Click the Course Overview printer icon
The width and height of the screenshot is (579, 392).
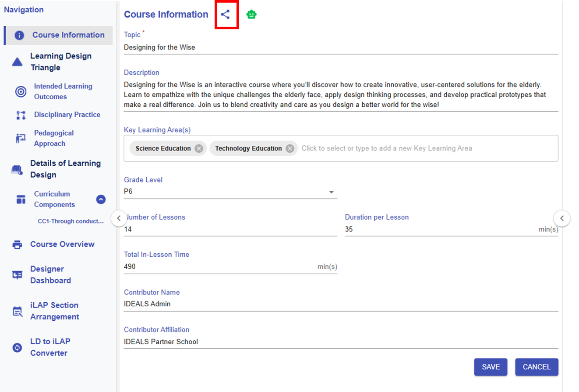point(17,245)
